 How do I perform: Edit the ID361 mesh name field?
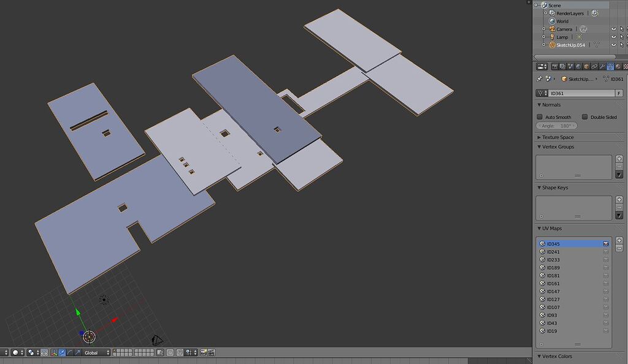[x=581, y=93]
